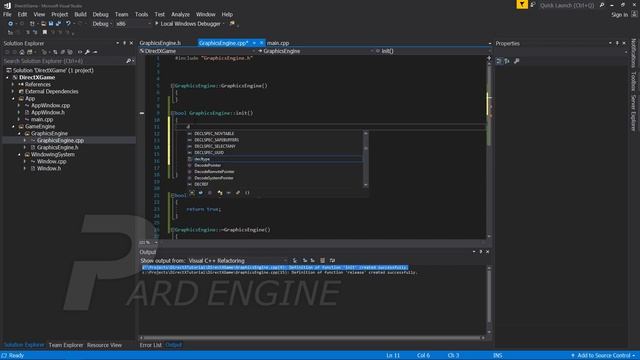
Task: Open the Debug configuration dropdown
Action: [x=101, y=24]
